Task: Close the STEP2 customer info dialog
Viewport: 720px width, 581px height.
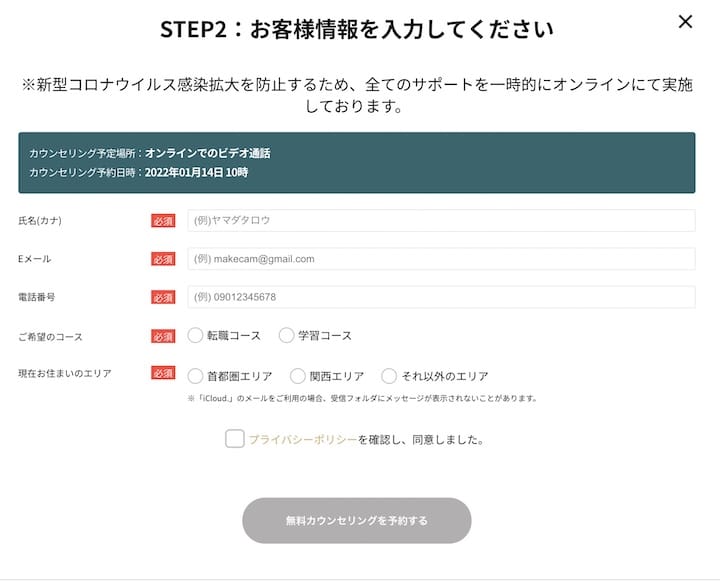Action: point(685,22)
